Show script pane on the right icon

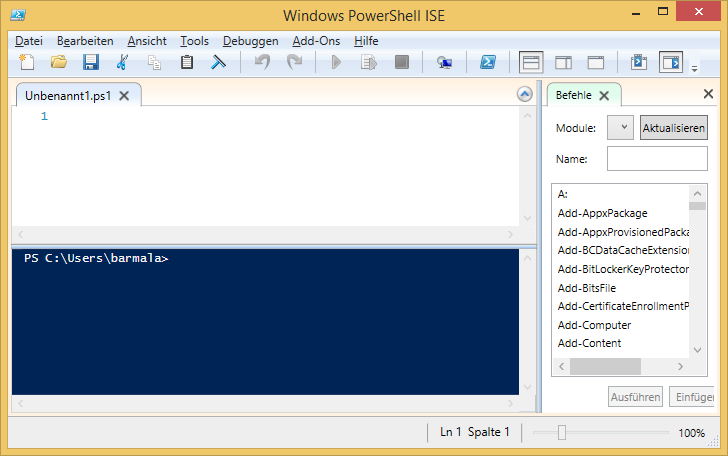pyautogui.click(x=563, y=62)
